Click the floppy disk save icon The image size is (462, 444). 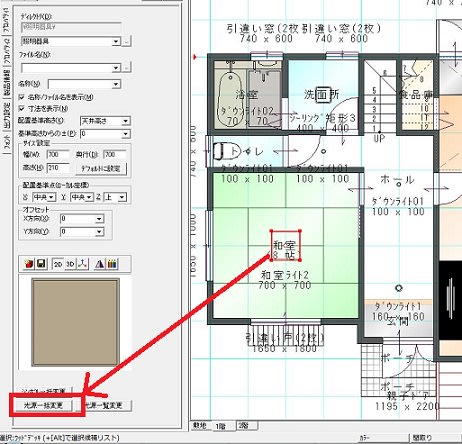click(41, 264)
